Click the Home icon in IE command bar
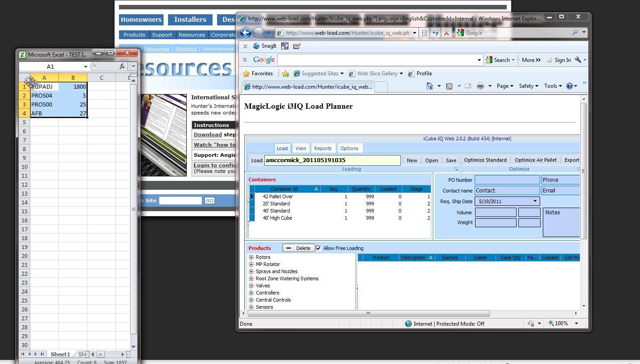This screenshot has width=640, height=364. 429,86
